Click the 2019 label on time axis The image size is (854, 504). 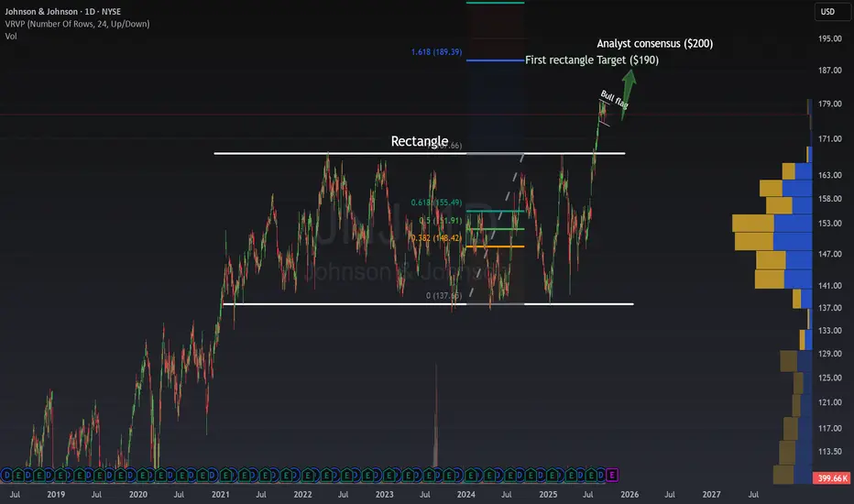56,495
